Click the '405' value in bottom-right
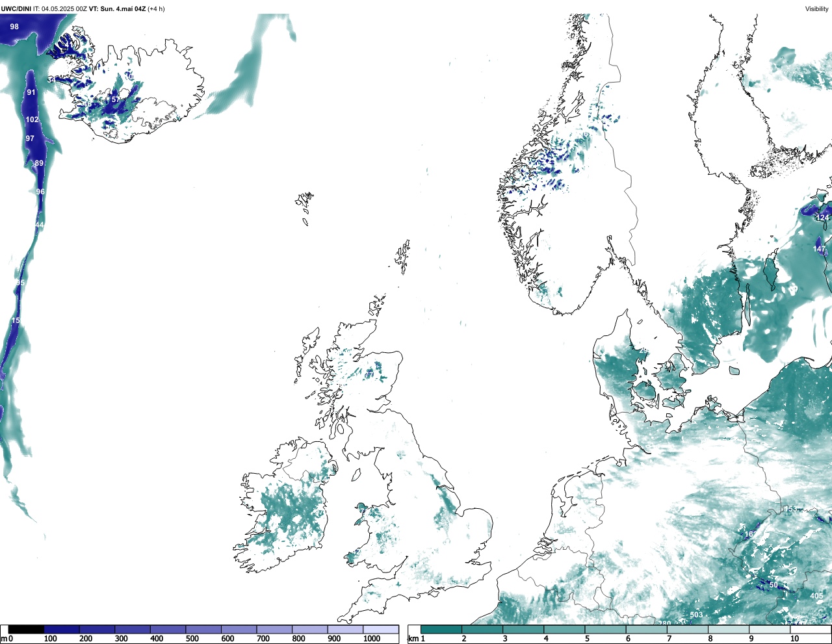The width and height of the screenshot is (832, 644). [x=816, y=597]
